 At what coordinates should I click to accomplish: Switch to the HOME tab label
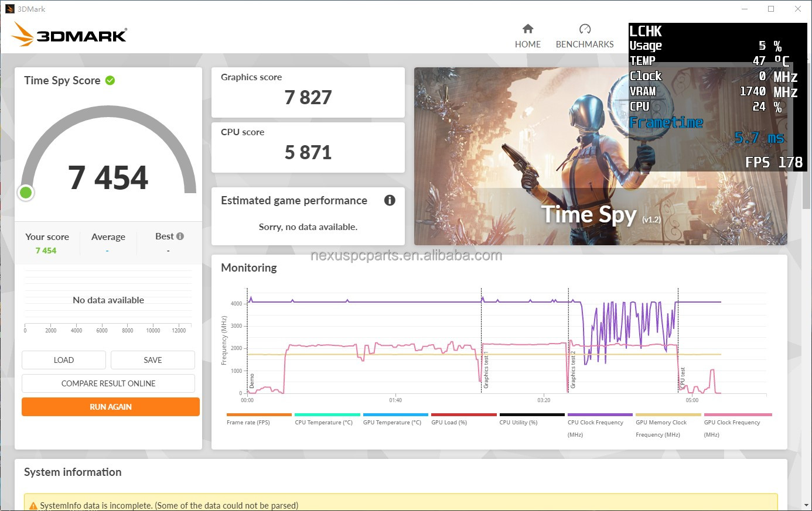528,44
